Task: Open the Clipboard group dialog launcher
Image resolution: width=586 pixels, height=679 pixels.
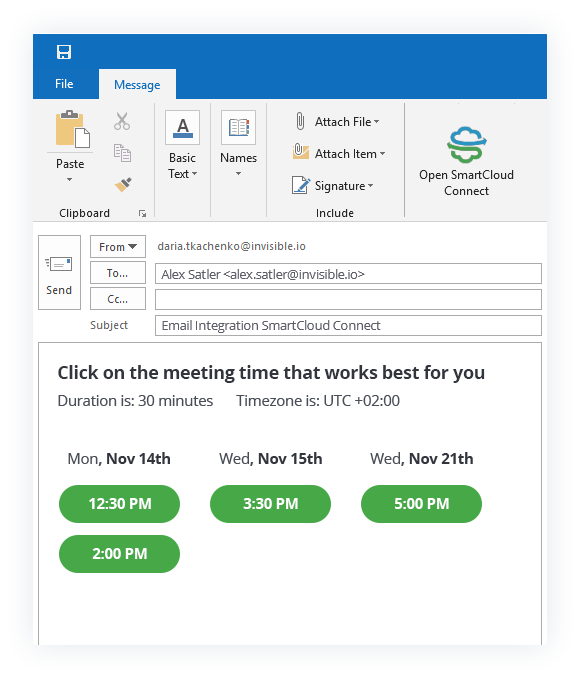Action: [x=142, y=213]
